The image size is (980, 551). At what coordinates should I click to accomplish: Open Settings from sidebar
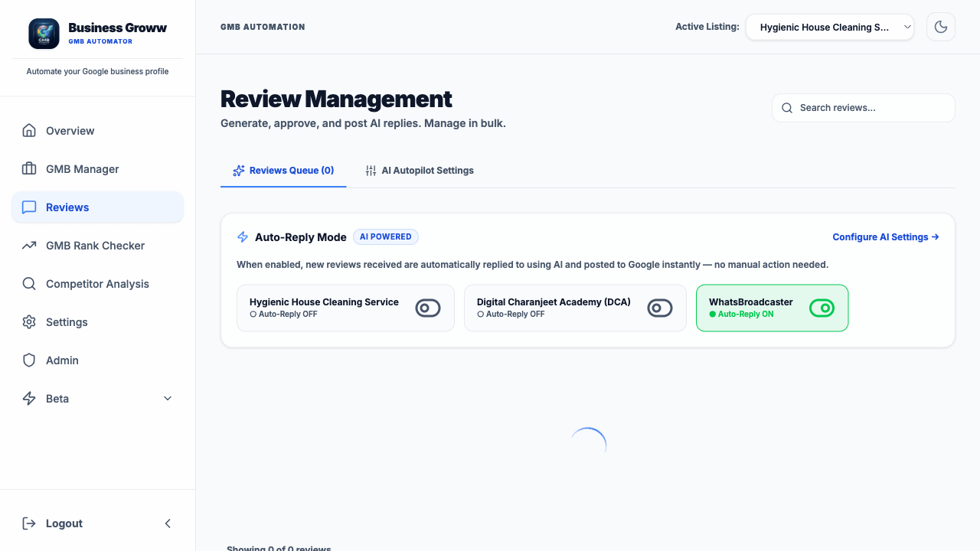(x=98, y=322)
